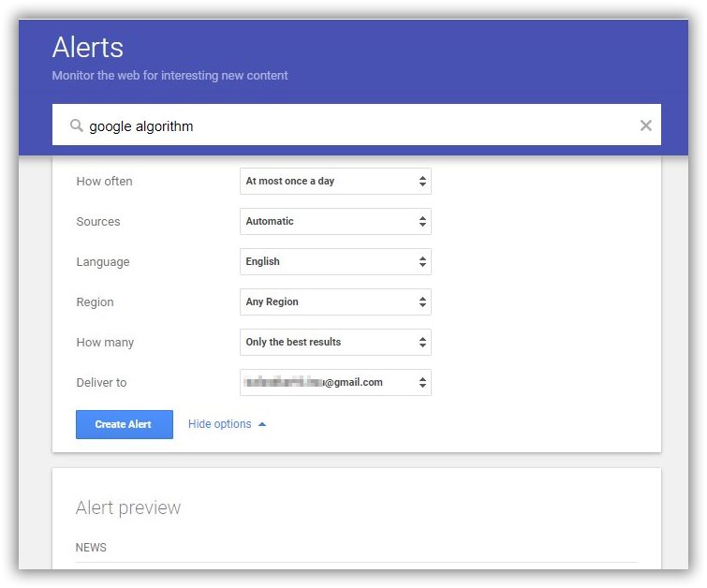This screenshot has width=707, height=588.
Task: Click the 'Sources' label
Action: [x=98, y=221]
